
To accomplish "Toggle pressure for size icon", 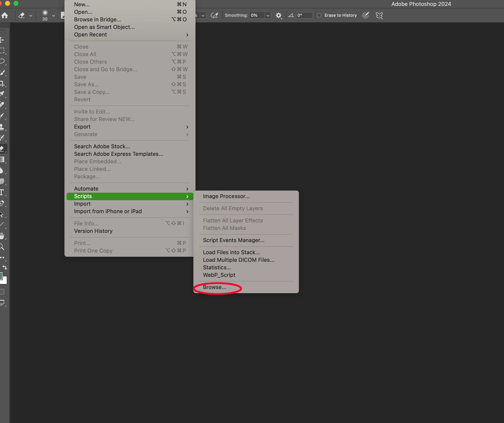I will pos(365,15).
